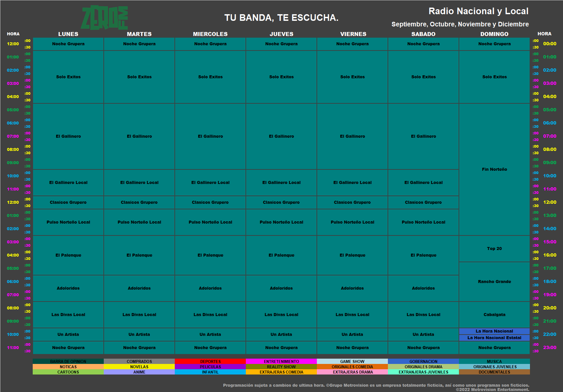Select Monday's Solo Exitos block
The image size is (563, 392).
[x=68, y=77]
